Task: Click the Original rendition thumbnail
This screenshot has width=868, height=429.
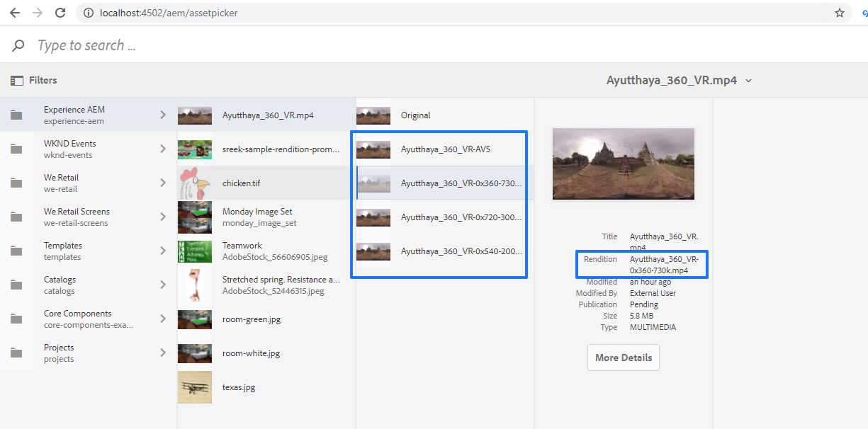Action: (373, 115)
